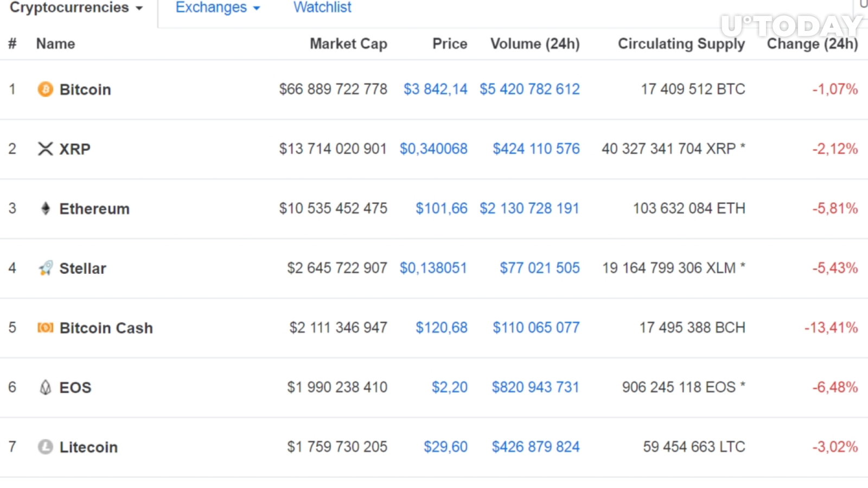
Task: Open the Stellar name link
Action: (82, 268)
